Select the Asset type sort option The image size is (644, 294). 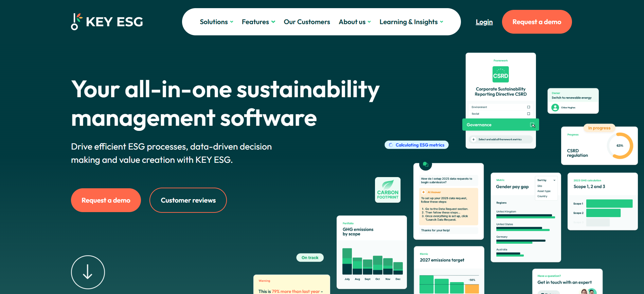(544, 191)
